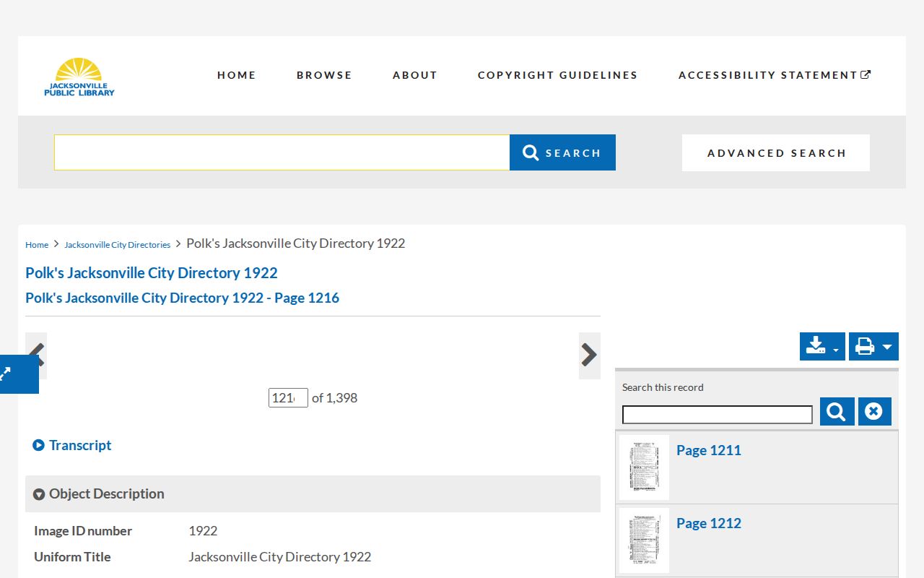924x578 pixels.
Task: Click Jacksonville City Directories breadcrumb link
Action: pos(117,245)
